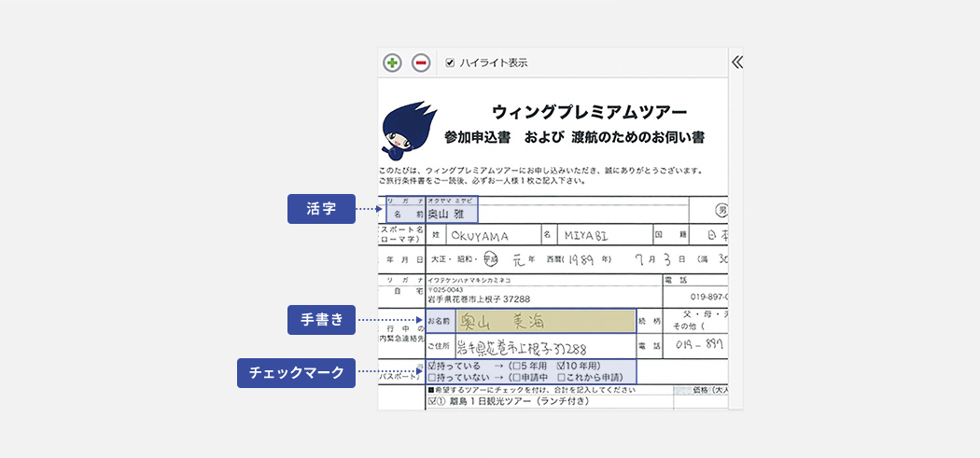The width and height of the screenshot is (980, 458).
Task: Check the 持っている passport checkbox
Action: (x=431, y=367)
